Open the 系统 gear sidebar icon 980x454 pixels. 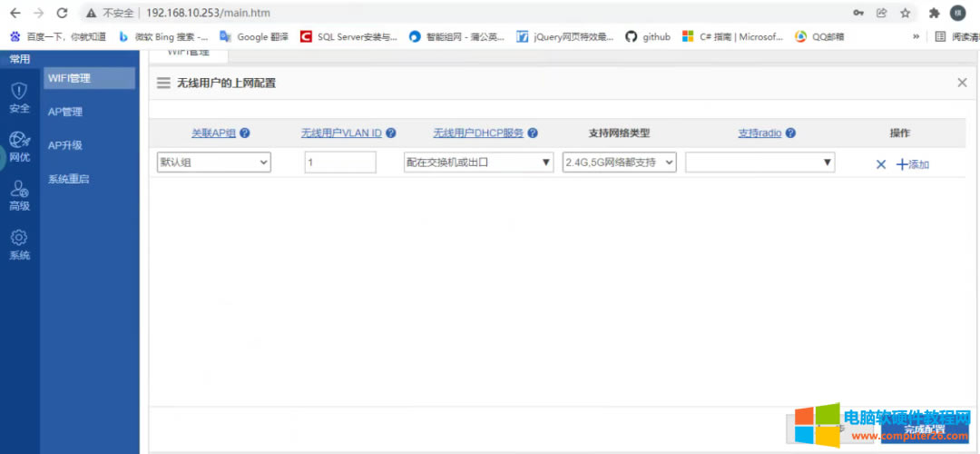[x=19, y=246]
